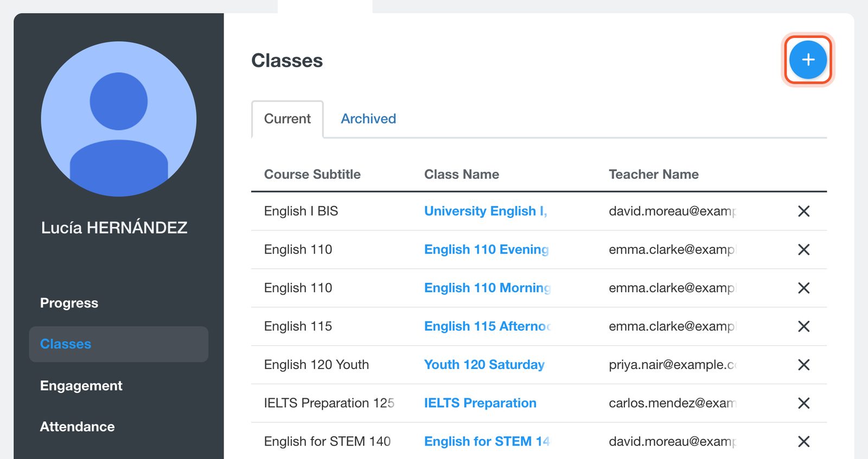Open the University English I class link
This screenshot has width=868, height=459.
pos(486,211)
